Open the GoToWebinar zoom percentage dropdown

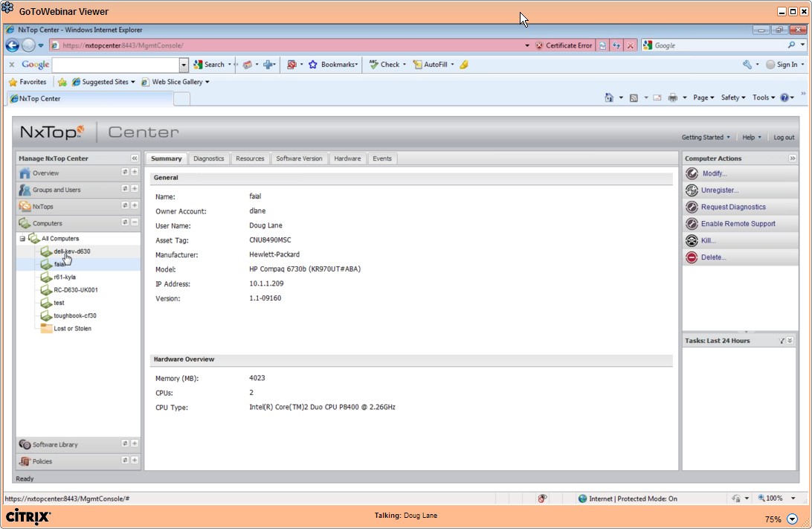point(793,519)
